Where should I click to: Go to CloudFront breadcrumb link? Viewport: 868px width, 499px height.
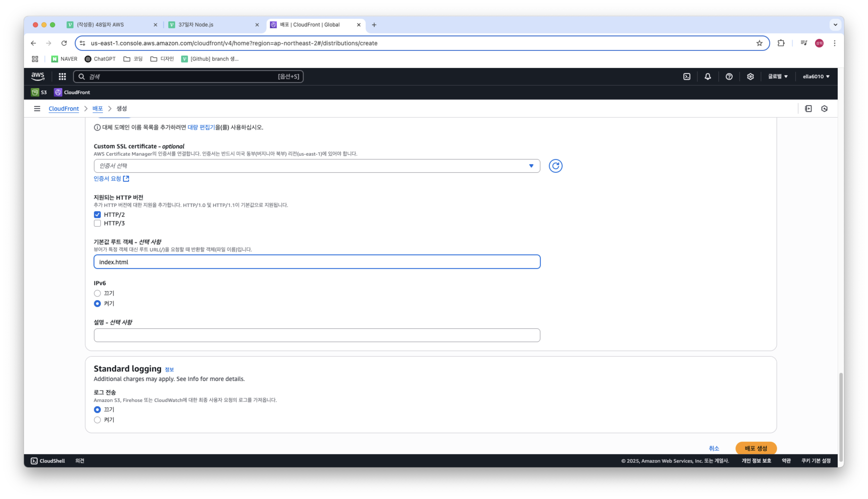click(x=64, y=109)
